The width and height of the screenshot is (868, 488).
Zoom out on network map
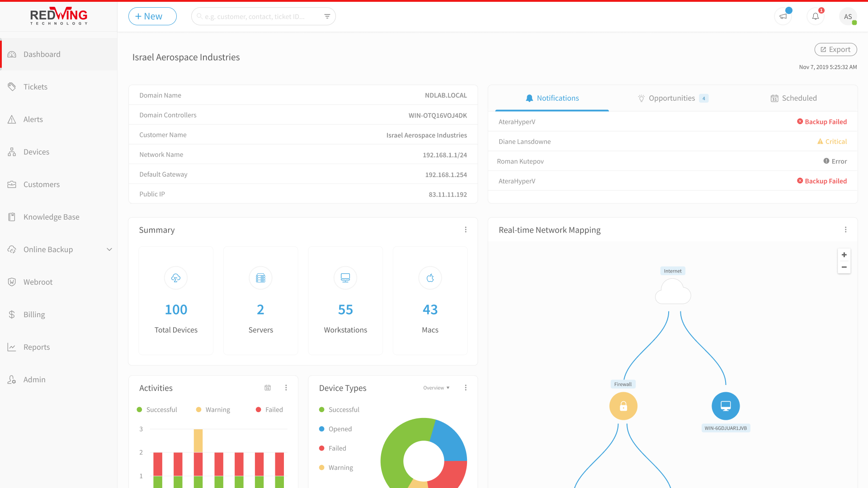(844, 267)
